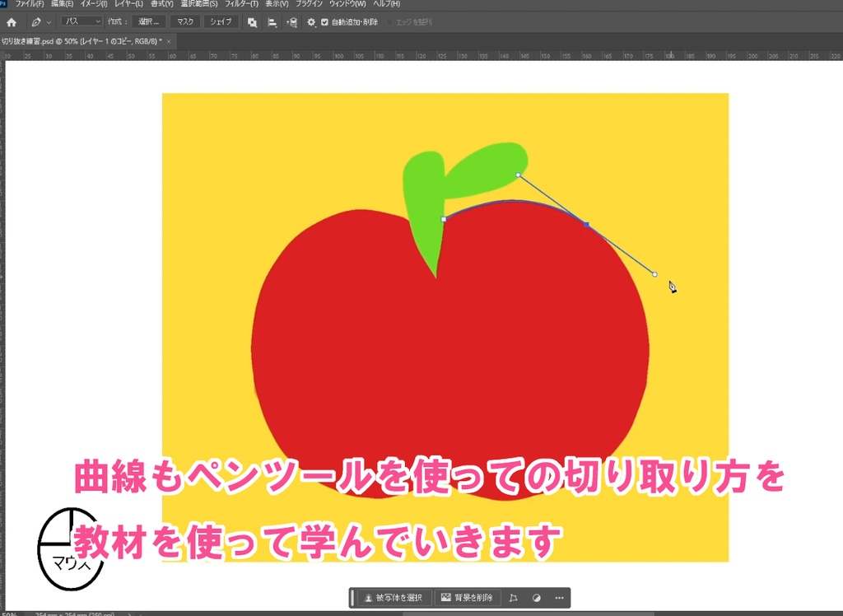Click the Home icon in the options bar
This screenshot has height=616, width=843.
(11, 22)
